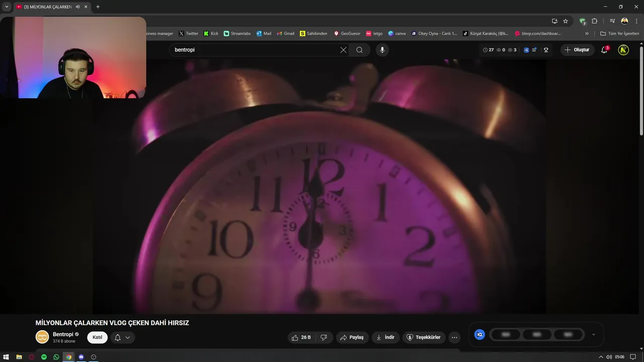Open the tab search dropdown arrow
644x362 pixels.
pos(7,7)
